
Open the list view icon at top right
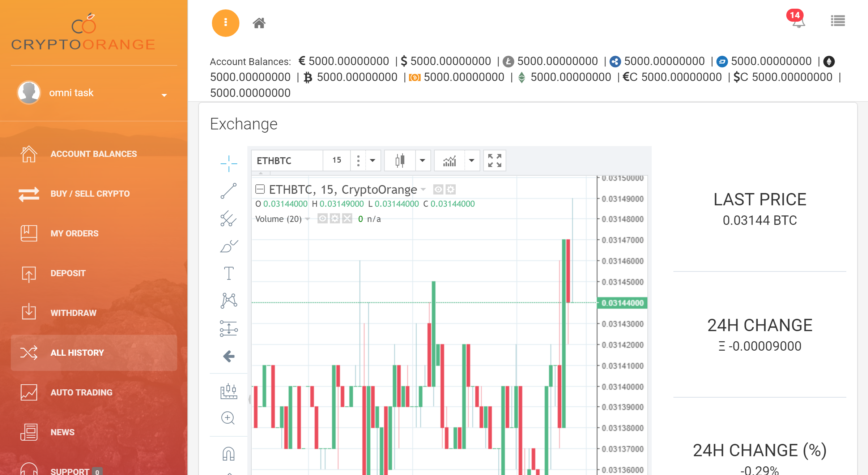click(x=838, y=21)
